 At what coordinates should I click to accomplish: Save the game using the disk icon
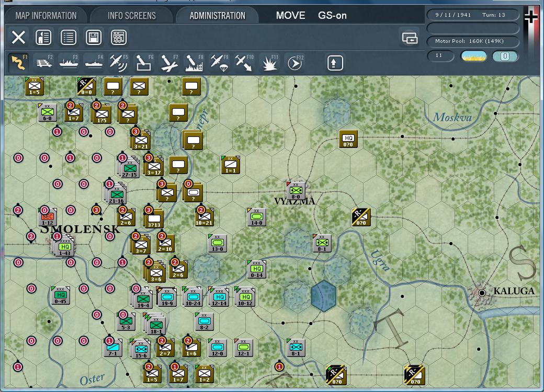coord(94,37)
